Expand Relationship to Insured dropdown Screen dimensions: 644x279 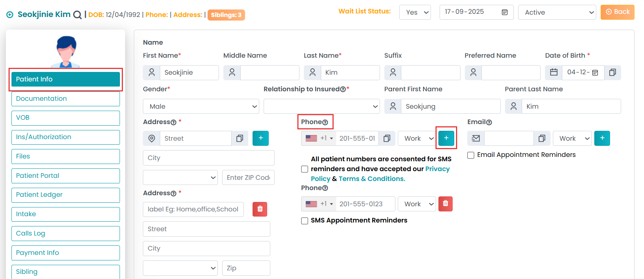click(x=321, y=106)
